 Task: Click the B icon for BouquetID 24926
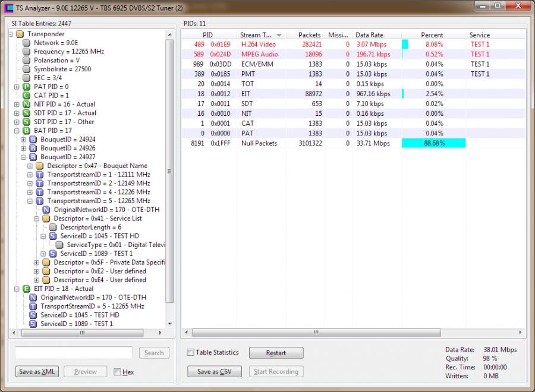[33, 148]
